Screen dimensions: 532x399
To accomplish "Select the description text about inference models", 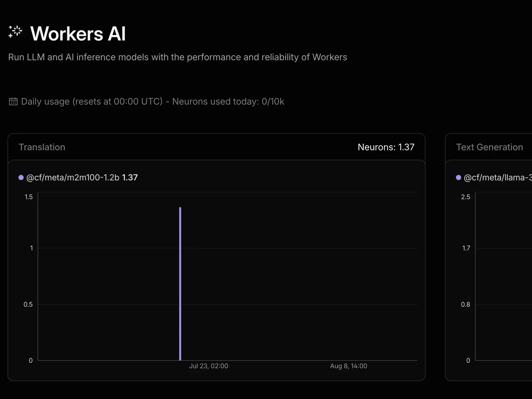I will point(178,57).
